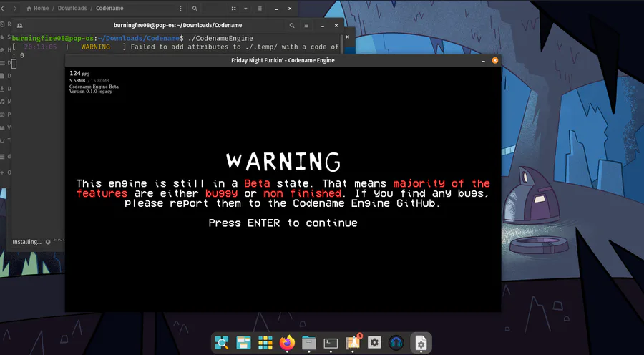Click the ./CodenameEngine command in terminal
This screenshot has width=644, height=355.
pos(220,38)
